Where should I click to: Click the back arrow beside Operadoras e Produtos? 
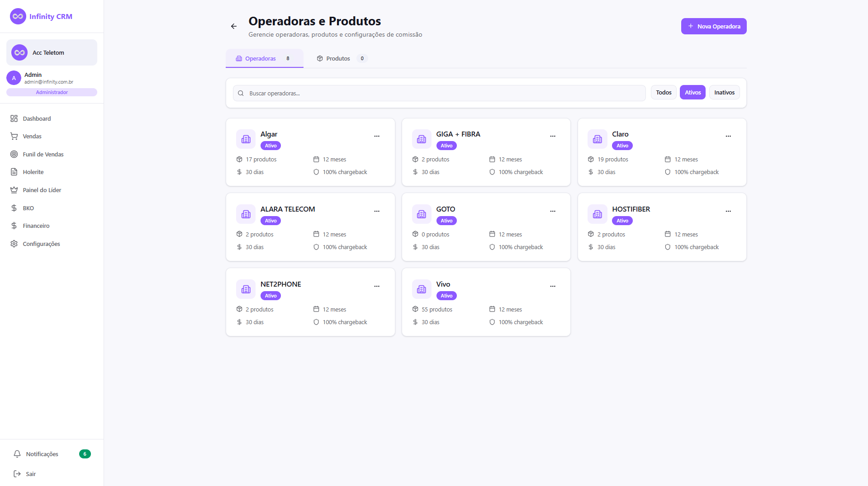[x=233, y=26]
